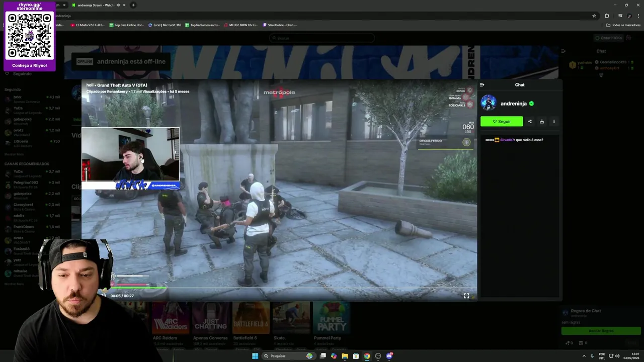Switch to the andreninja Stream tab
Viewport: 644px width, 362px height.
click(x=96, y=5)
